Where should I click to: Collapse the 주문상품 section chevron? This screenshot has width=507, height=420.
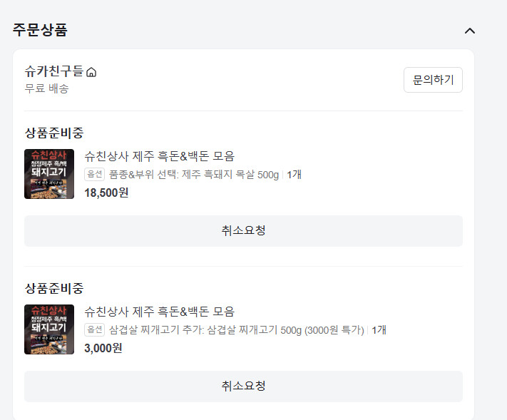tap(469, 31)
